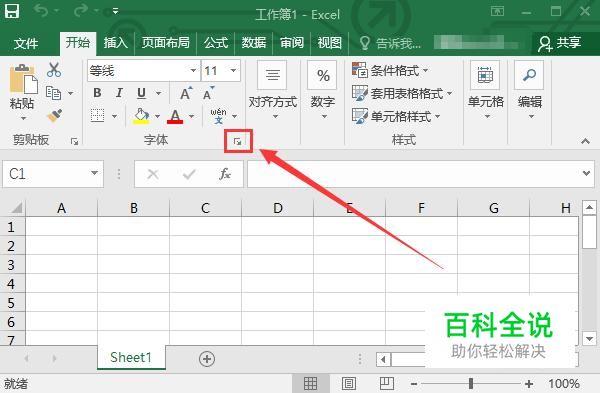The image size is (600, 393).
Task: Click the Name Box showing C1
Action: 46,174
